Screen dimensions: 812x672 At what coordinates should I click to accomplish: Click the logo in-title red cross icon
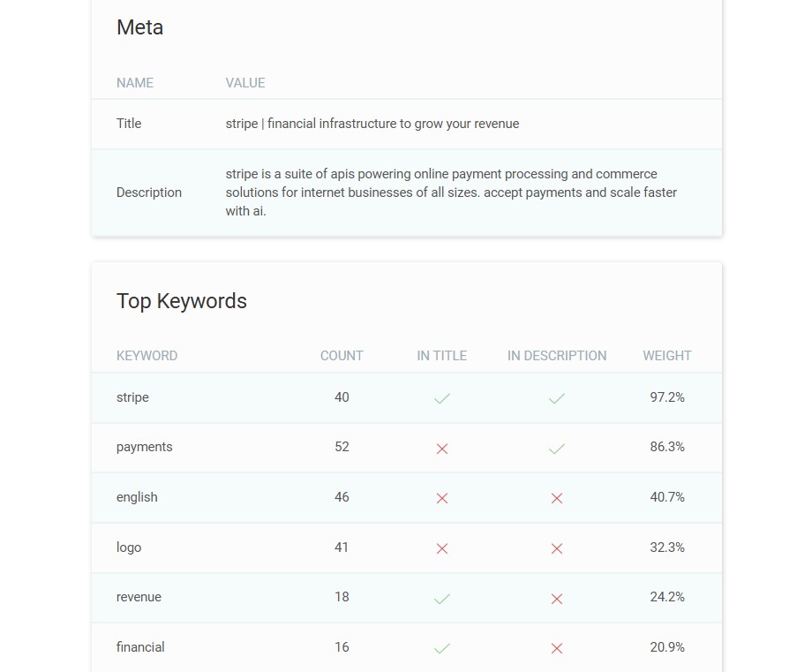click(x=441, y=548)
